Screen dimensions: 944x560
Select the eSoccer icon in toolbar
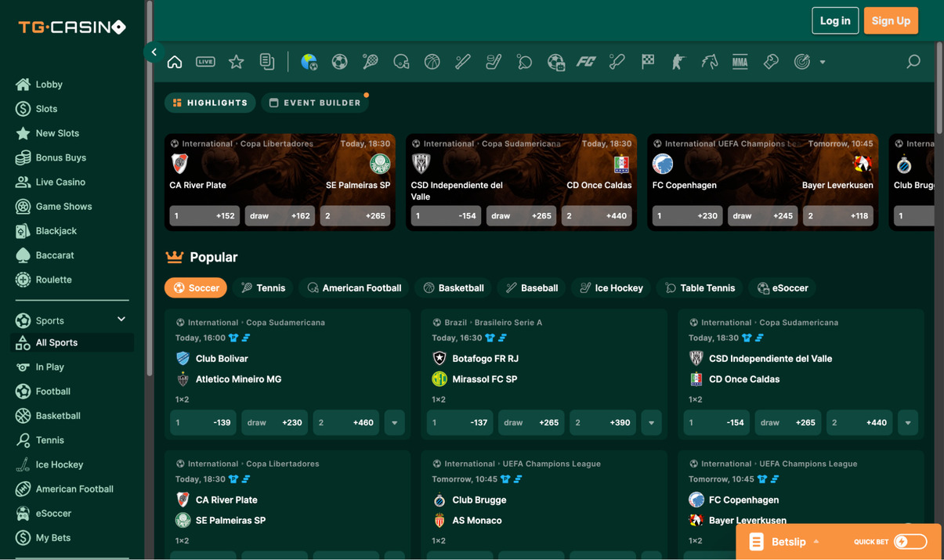(x=555, y=62)
